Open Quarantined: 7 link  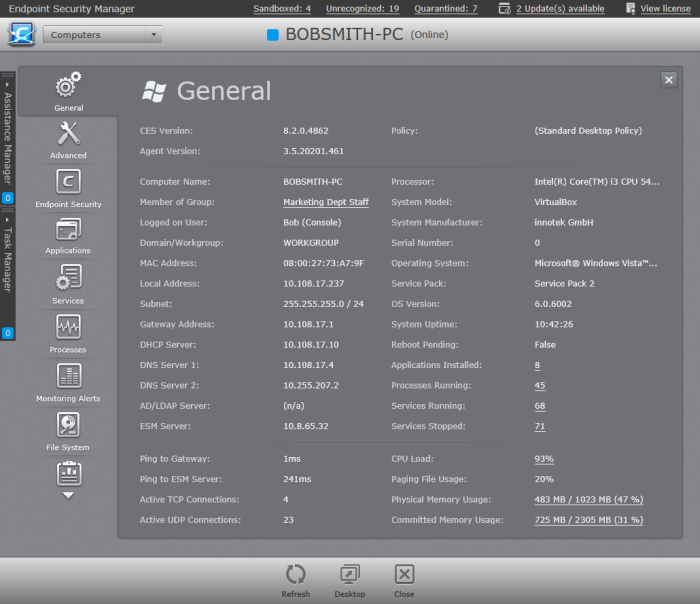(446, 8)
